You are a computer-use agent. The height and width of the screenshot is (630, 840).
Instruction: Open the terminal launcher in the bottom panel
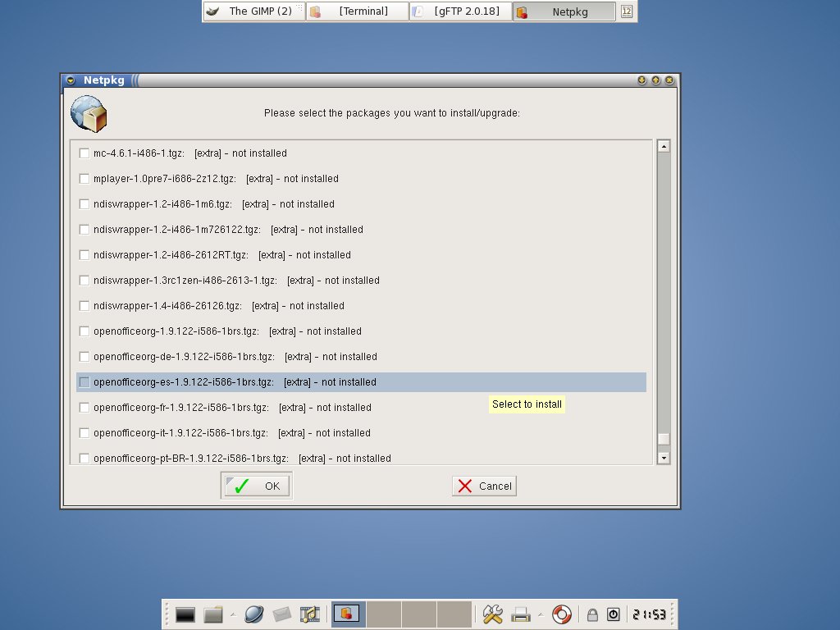185,614
